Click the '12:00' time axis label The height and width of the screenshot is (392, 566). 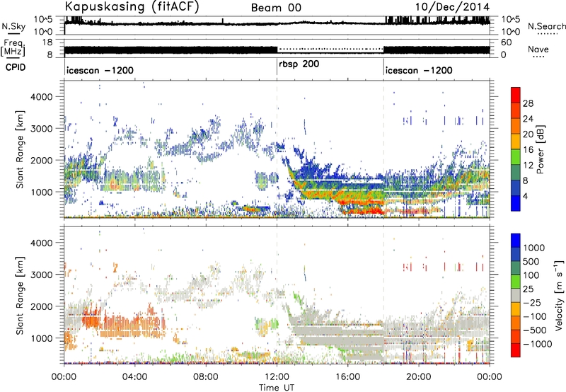coord(277,377)
